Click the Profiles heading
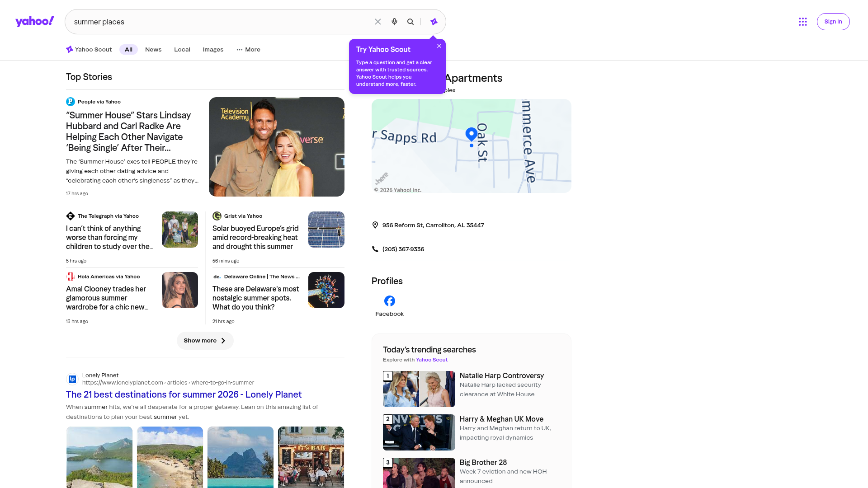868x488 pixels. 387,281
